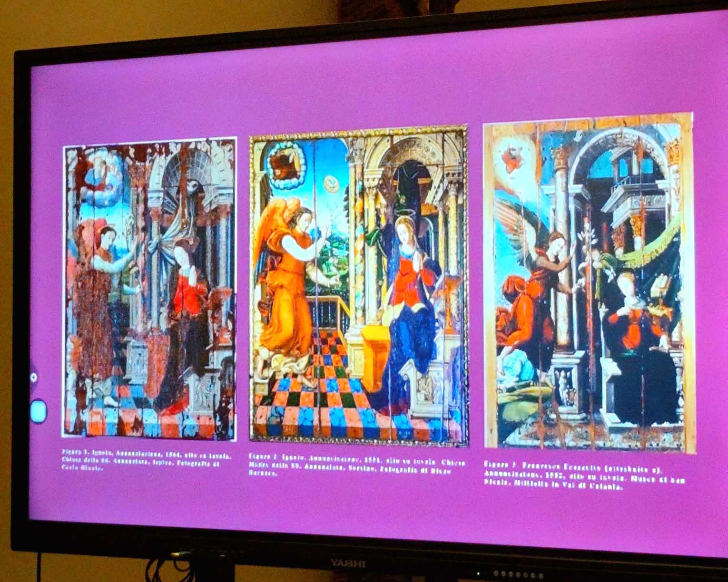Click the Figura 1 caption text
Viewport: 728px width, 582px height.
(x=146, y=459)
